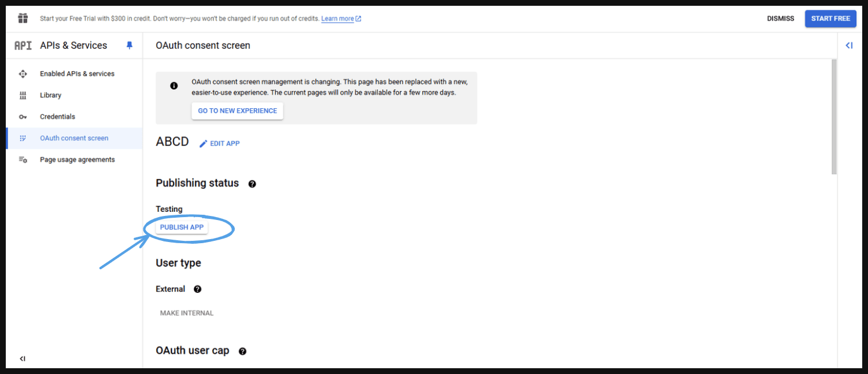Viewport: 868px width, 374px height.
Task: Click the Page usage agreements icon
Action: coord(23,160)
